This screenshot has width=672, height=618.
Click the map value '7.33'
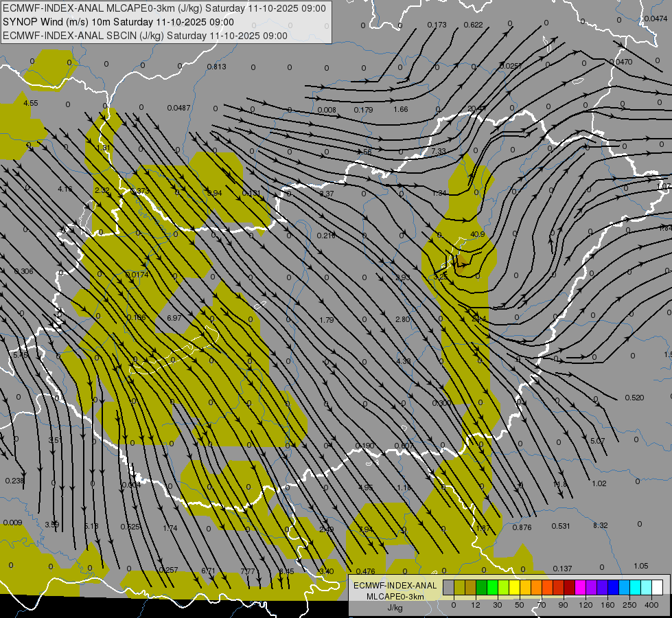point(439,151)
